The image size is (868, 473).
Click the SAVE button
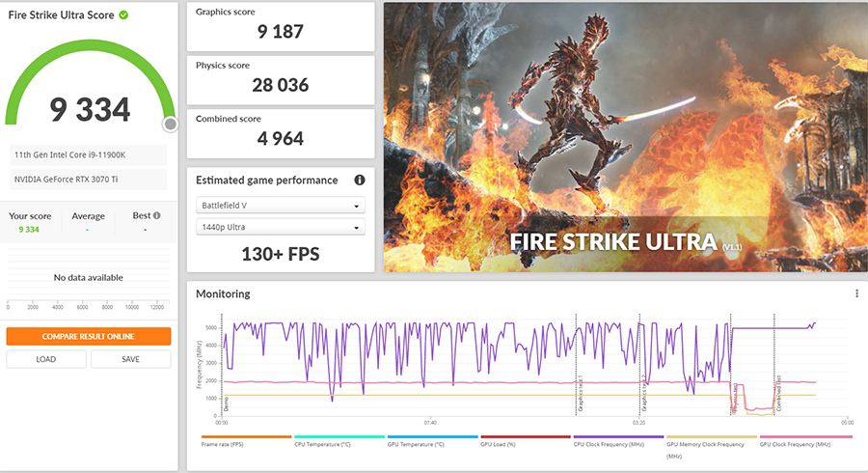(130, 359)
